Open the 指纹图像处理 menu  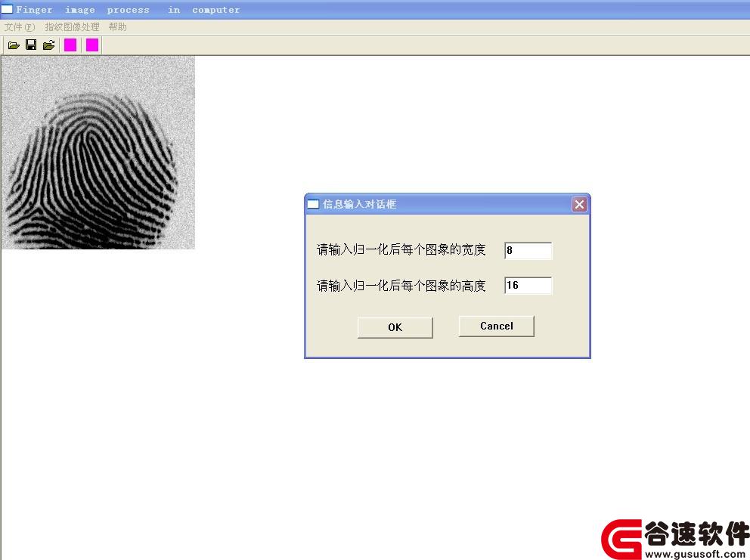pos(73,26)
